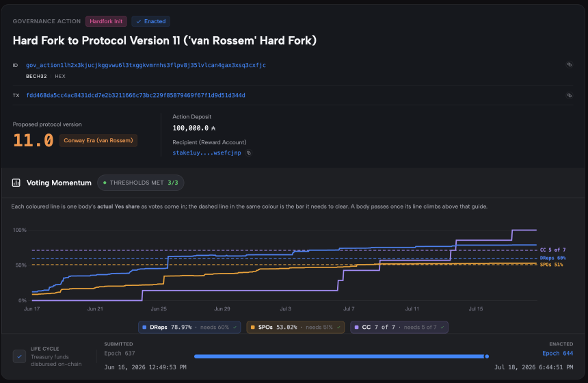Click the Voting Momentum heading
The height and width of the screenshot is (383, 588).
59,183
